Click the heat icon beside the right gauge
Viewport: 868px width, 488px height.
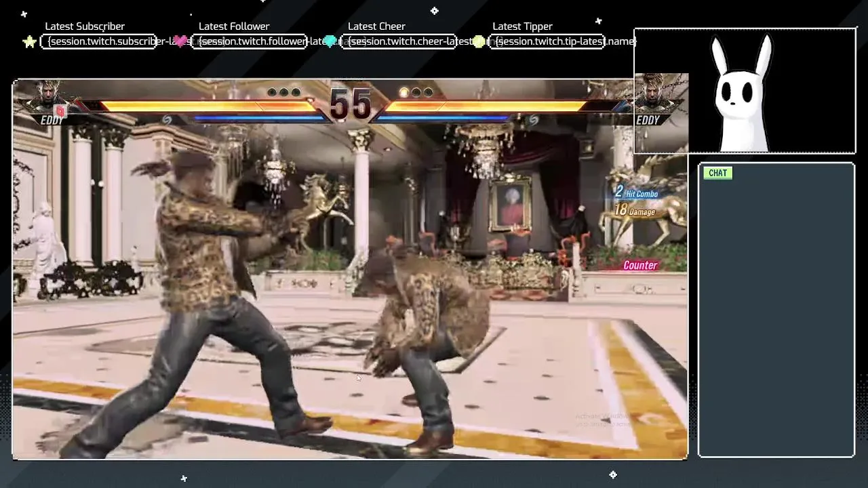[534, 120]
